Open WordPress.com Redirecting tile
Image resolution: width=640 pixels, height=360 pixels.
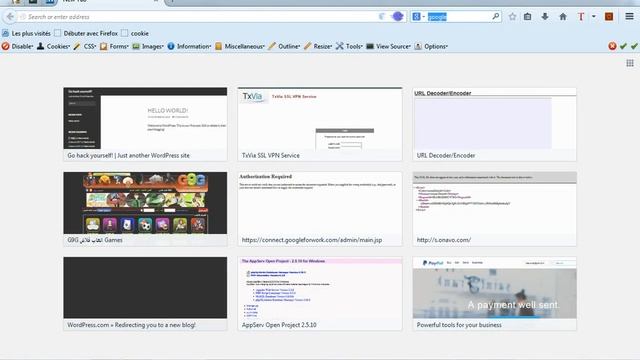click(145, 294)
